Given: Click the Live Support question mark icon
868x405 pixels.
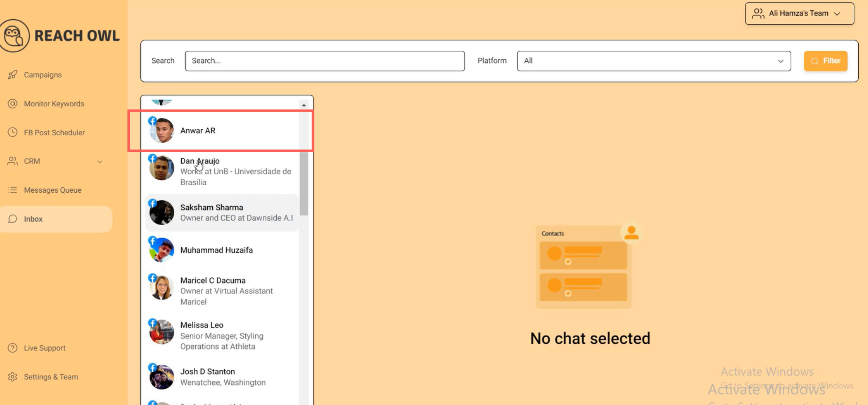Looking at the screenshot, I should 13,348.
